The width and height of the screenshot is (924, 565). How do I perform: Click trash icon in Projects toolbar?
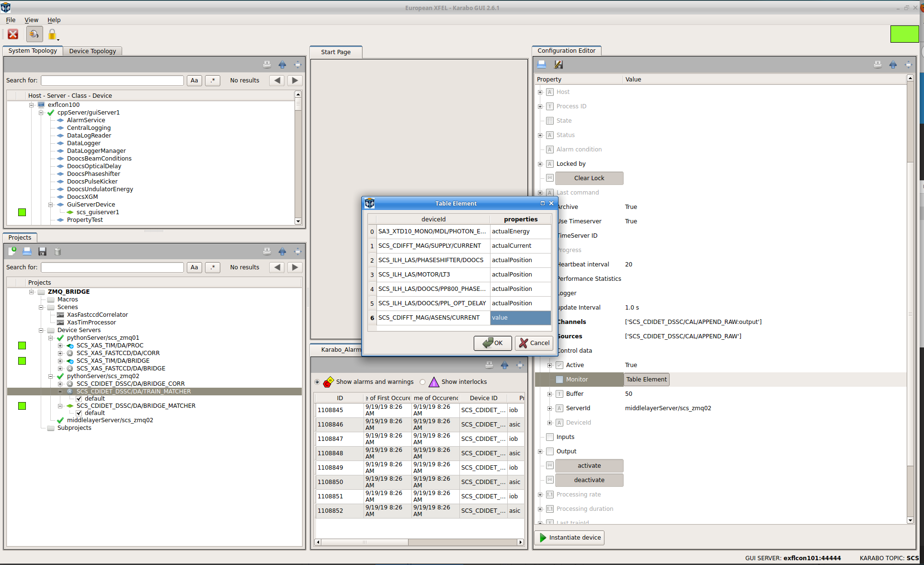click(57, 251)
